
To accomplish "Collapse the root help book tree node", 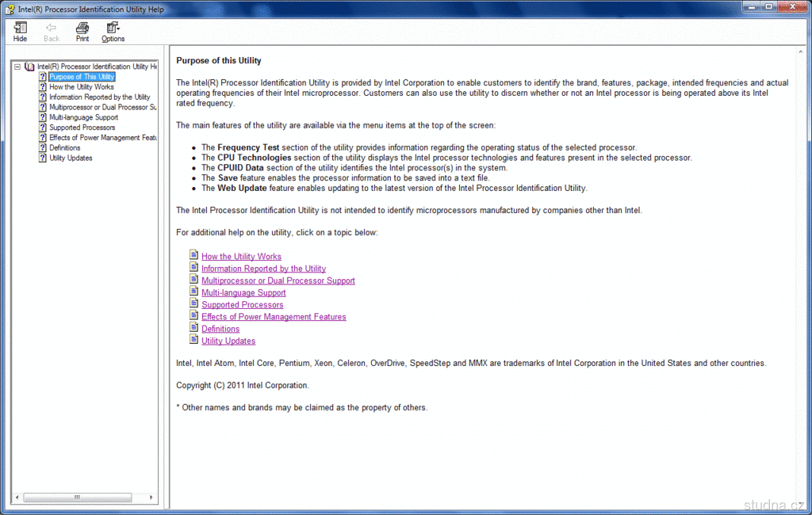I will [17, 67].
